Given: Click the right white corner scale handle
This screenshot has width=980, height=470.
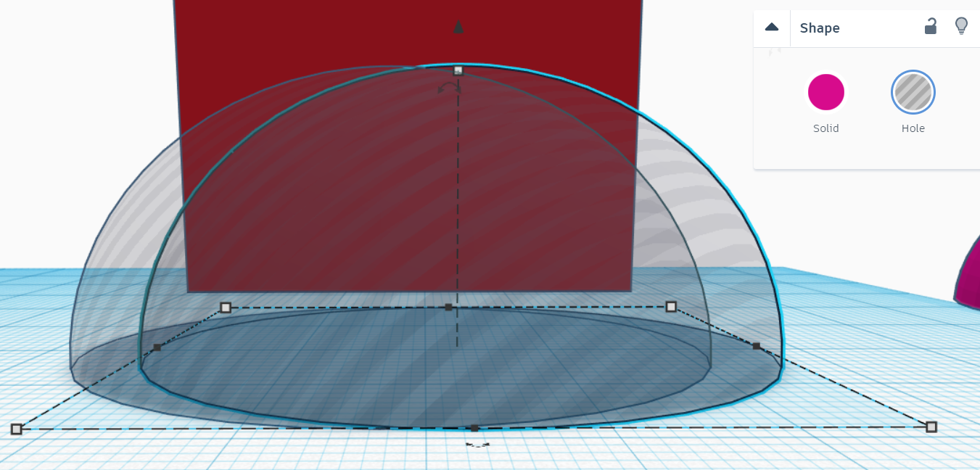Looking at the screenshot, I should coord(670,308).
